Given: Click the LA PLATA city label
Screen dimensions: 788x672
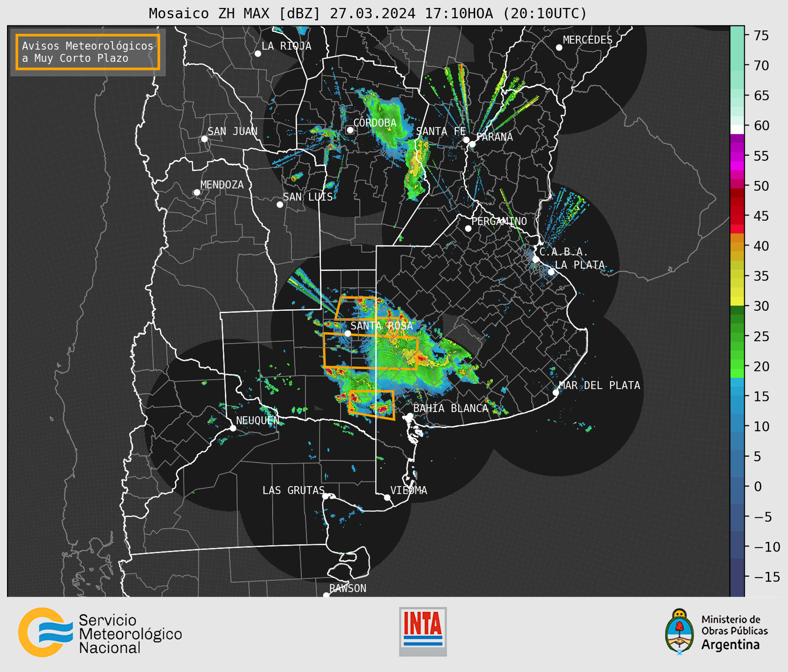Looking at the screenshot, I should [580, 265].
